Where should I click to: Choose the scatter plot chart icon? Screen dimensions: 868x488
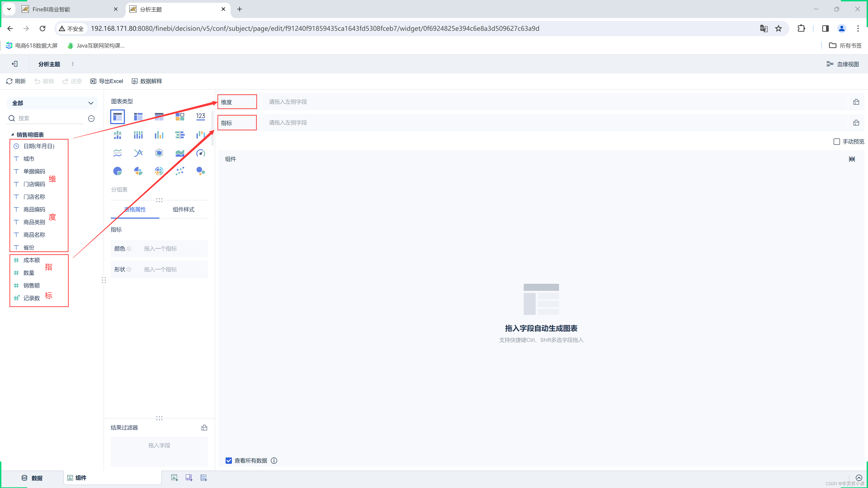[180, 171]
